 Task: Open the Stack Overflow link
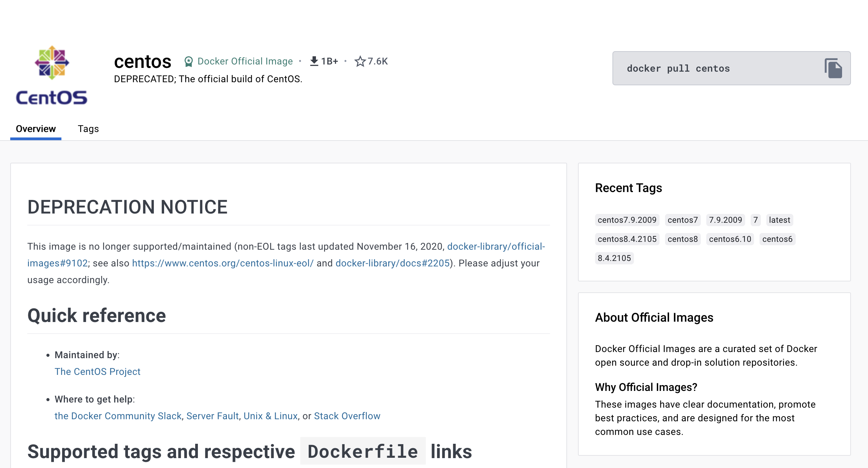coord(347,416)
